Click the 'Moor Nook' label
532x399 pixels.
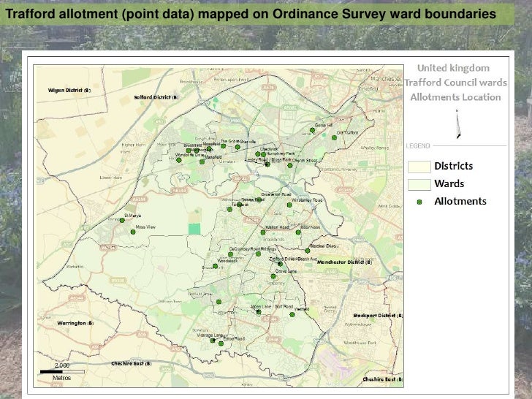(311, 227)
